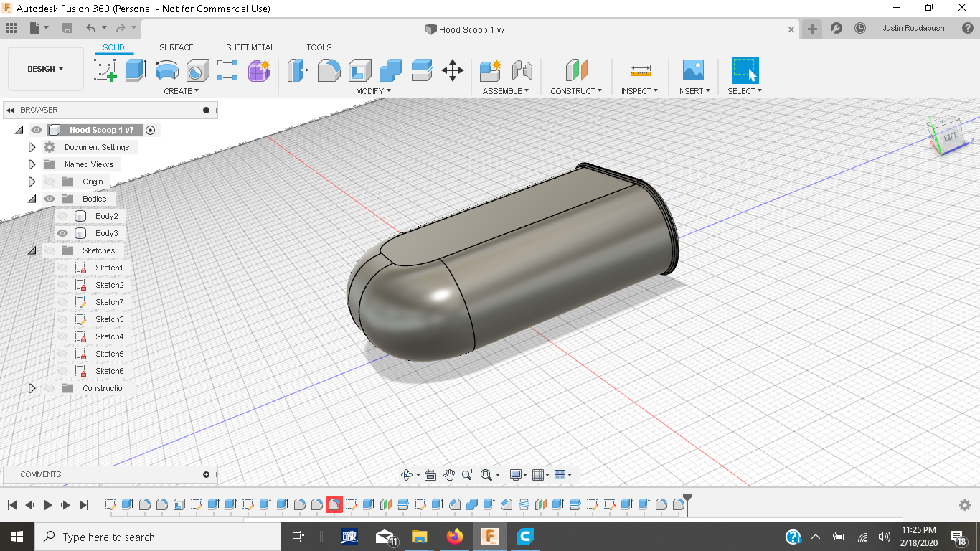980x551 pixels.
Task: Activate the Shell tool
Action: pos(360,70)
